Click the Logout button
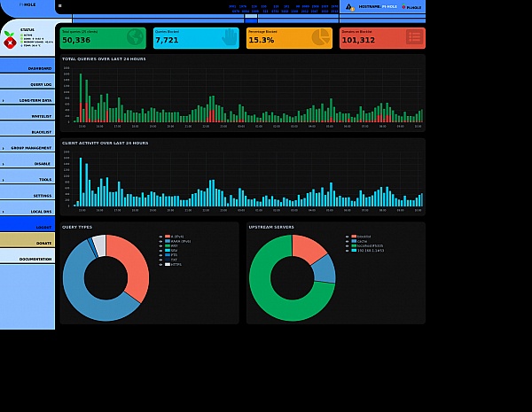532x412 pixels. tap(27, 224)
